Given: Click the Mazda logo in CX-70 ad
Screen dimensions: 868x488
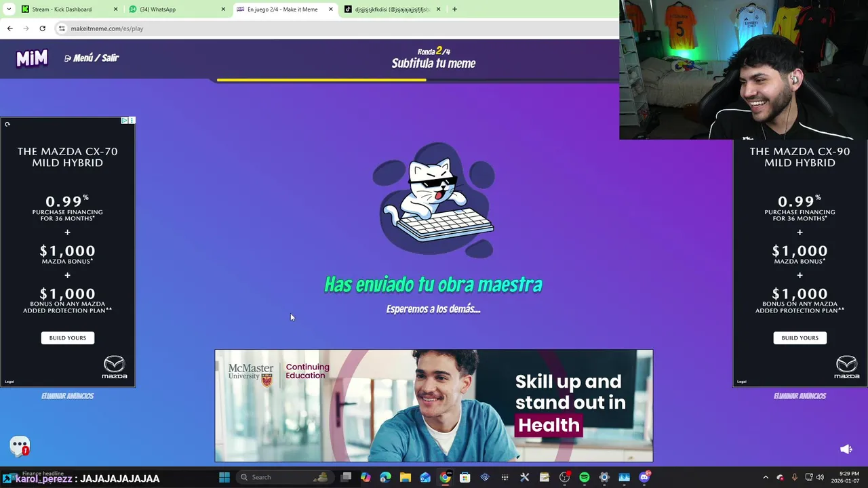Looking at the screenshot, I should [114, 367].
